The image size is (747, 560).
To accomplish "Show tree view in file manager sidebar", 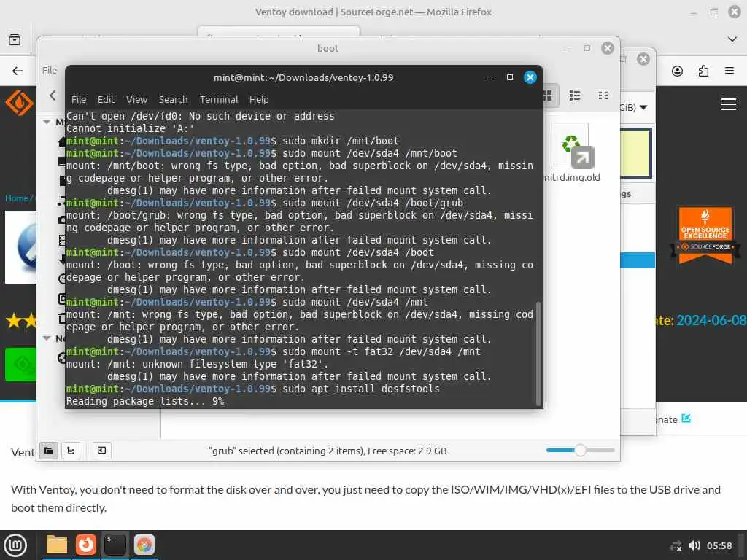I will [x=71, y=451].
